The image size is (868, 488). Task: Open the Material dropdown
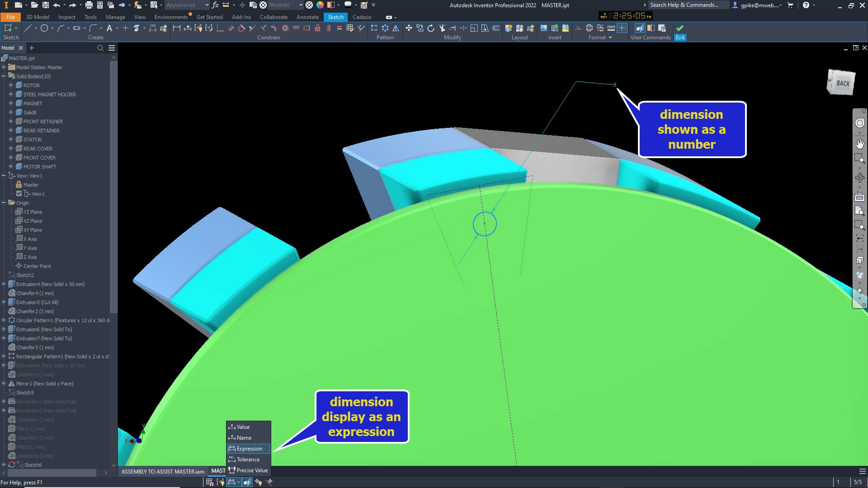(x=301, y=5)
